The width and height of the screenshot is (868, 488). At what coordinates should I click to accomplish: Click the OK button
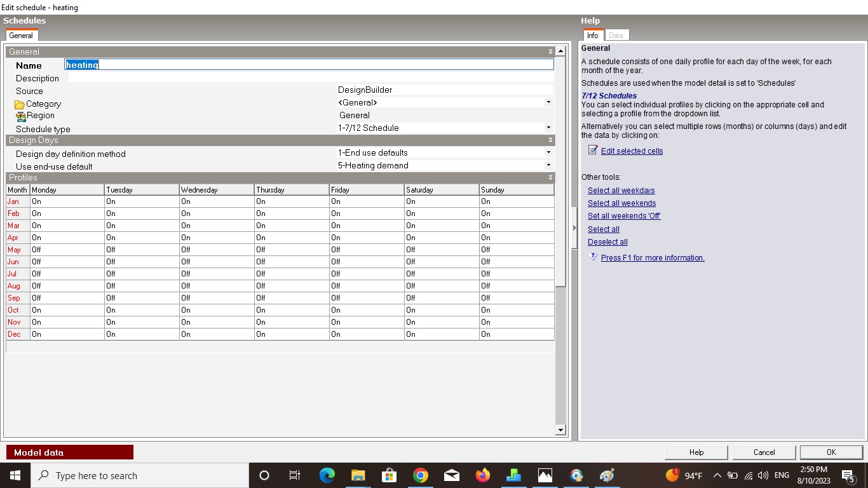pyautogui.click(x=831, y=452)
